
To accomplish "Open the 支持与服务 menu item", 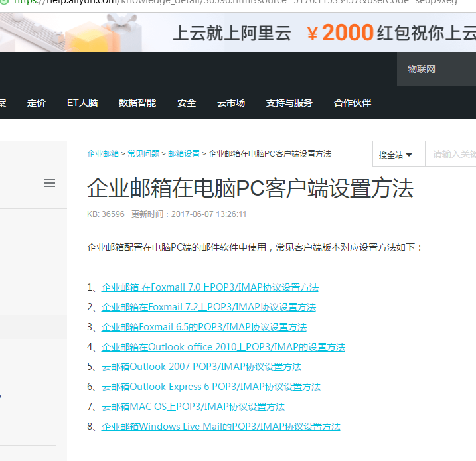I will [x=289, y=103].
